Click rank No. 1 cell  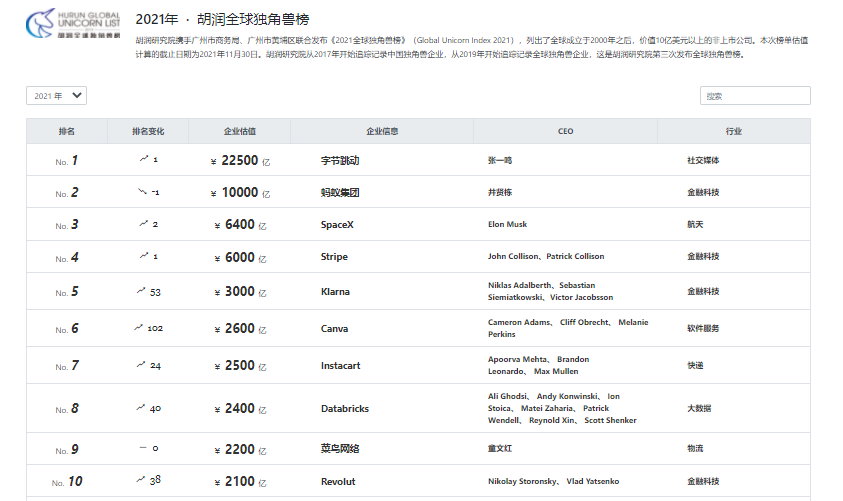(67, 161)
